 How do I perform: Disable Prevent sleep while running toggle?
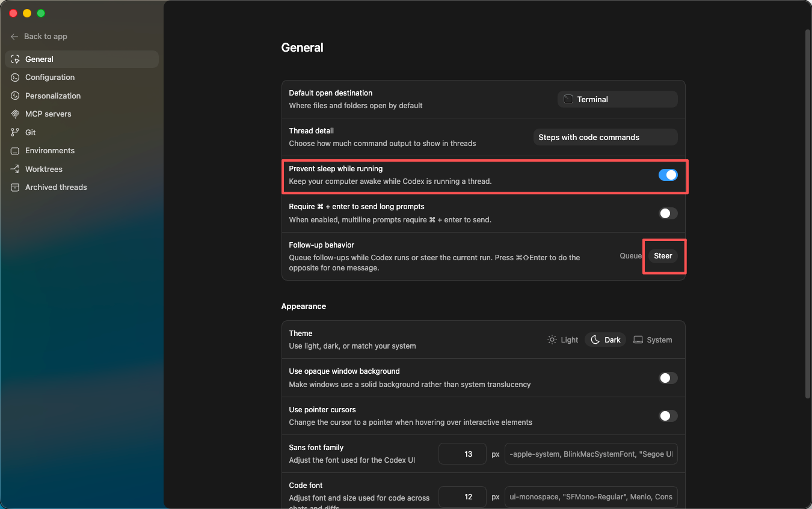pos(668,175)
